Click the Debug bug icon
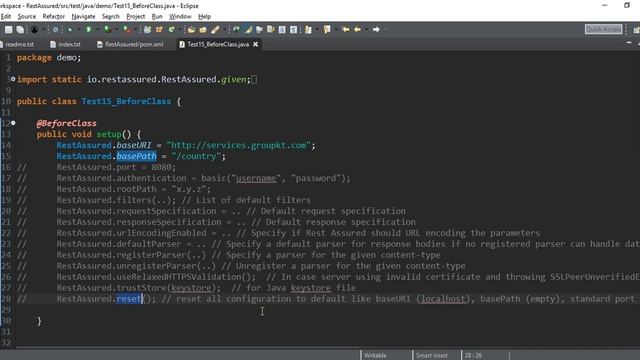640x360 pixels. pos(69,29)
